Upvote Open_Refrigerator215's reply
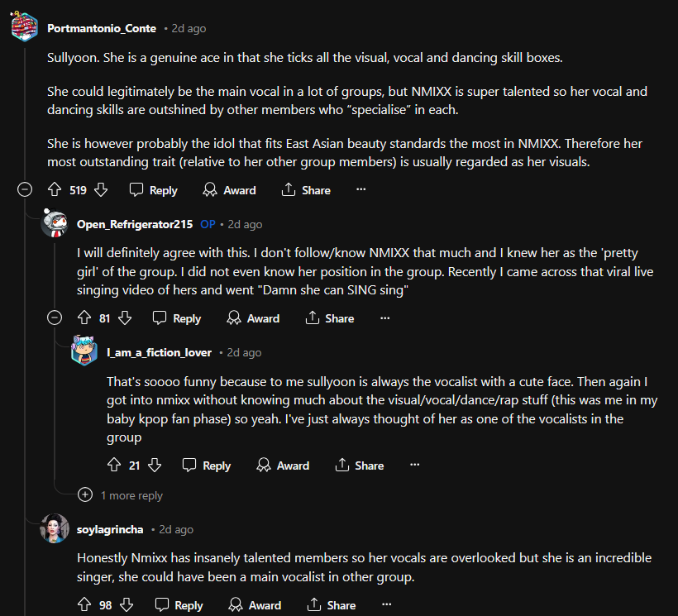The image size is (678, 616). pos(84,318)
